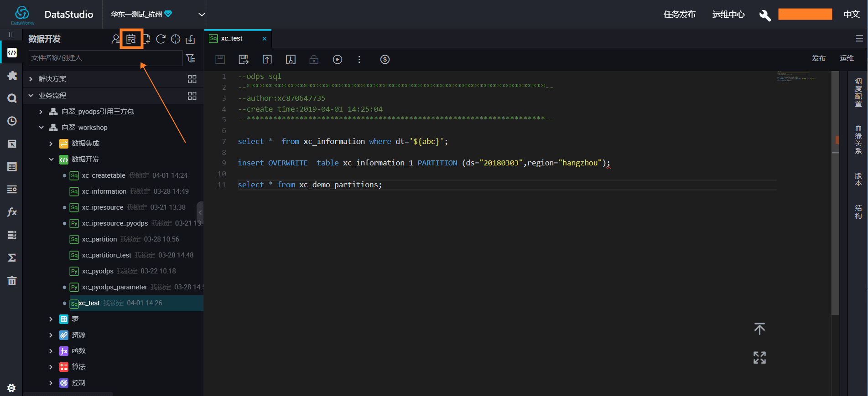Open the code search icon in 数据开发 header
868x396 pixels.
pos(131,39)
